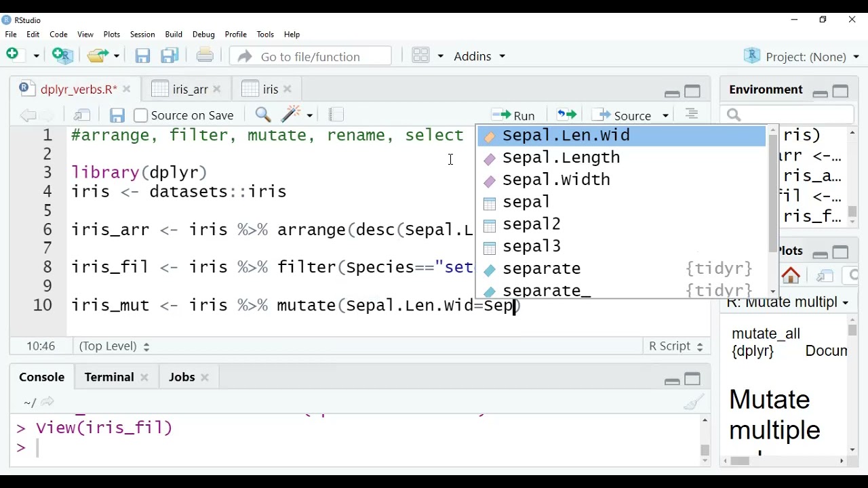The height and width of the screenshot is (488, 868).
Task: Clear the console with the broom icon
Action: (694, 402)
